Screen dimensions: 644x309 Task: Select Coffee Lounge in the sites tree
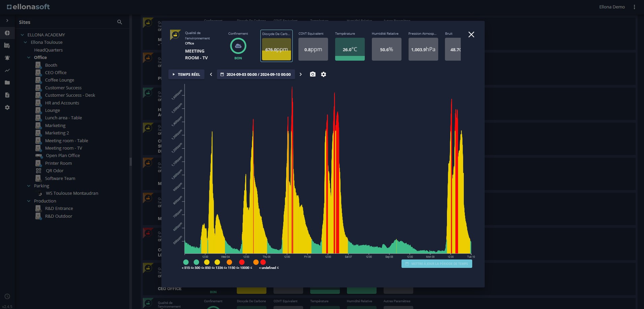point(60,80)
